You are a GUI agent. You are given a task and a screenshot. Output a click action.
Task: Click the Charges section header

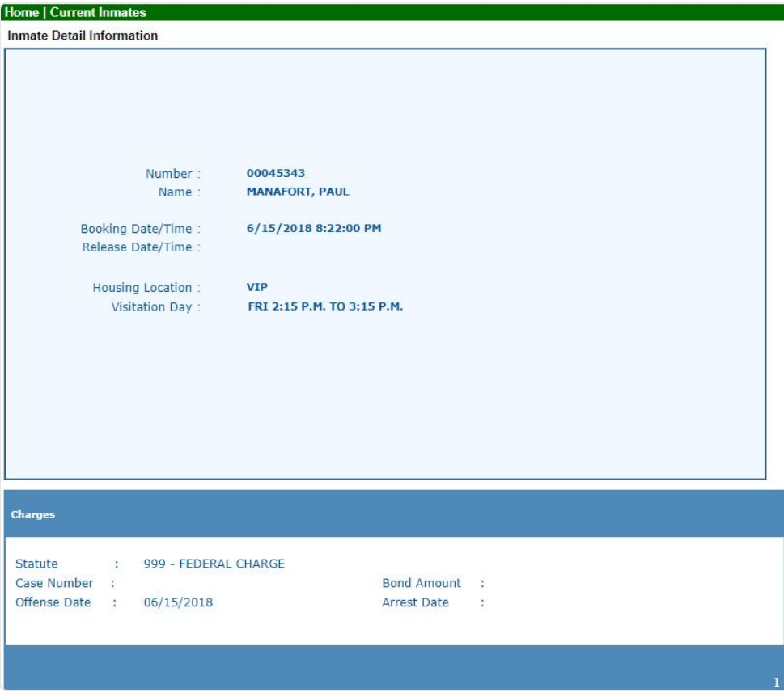pos(33,515)
